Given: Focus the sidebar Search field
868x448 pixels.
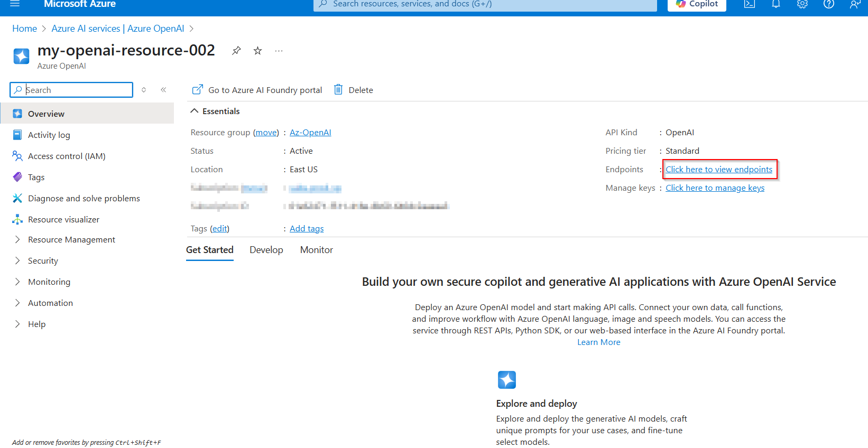Looking at the screenshot, I should 71,90.
